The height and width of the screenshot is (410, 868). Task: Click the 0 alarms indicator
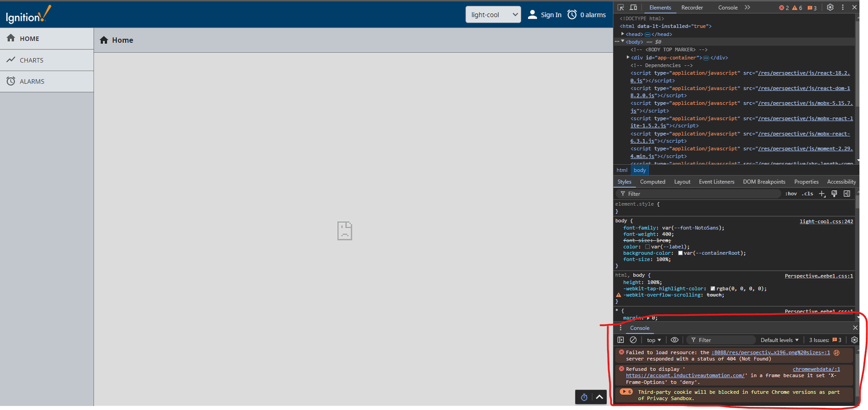(x=587, y=14)
